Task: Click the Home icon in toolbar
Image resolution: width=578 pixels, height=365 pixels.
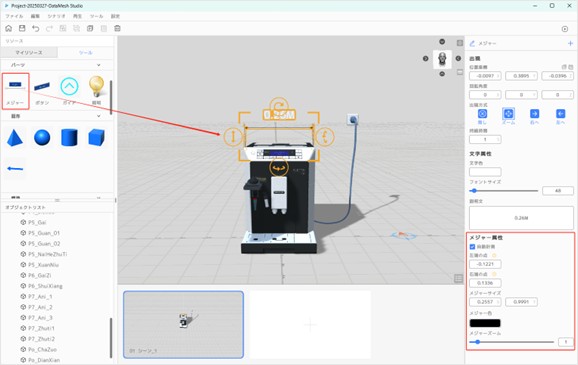Action: pyautogui.click(x=8, y=28)
